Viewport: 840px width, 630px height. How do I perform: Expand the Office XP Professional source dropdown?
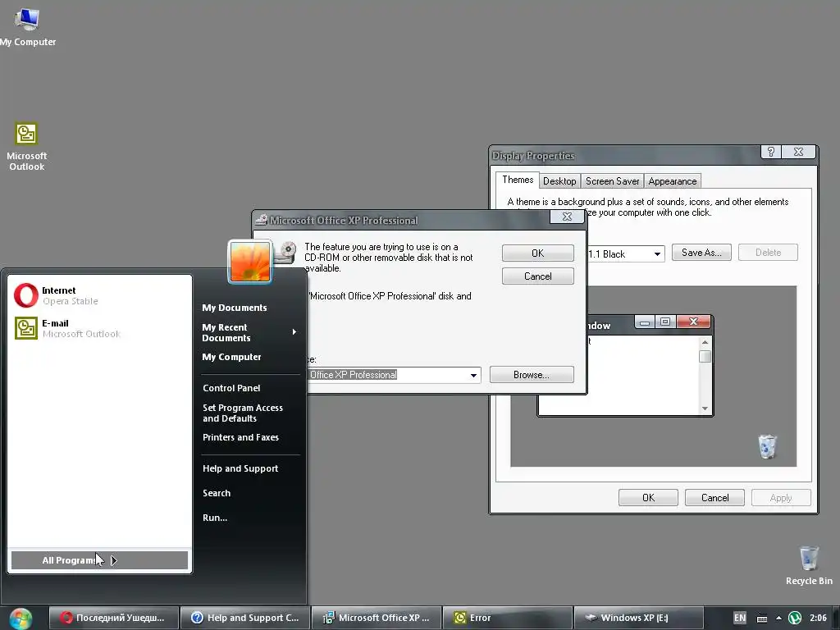coord(473,375)
